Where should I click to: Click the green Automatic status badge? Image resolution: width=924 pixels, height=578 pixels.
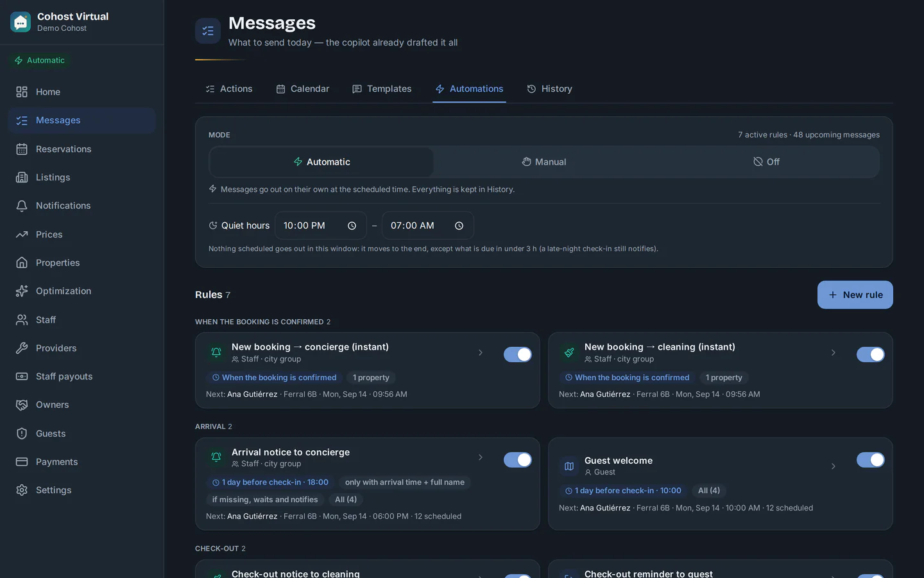point(40,60)
